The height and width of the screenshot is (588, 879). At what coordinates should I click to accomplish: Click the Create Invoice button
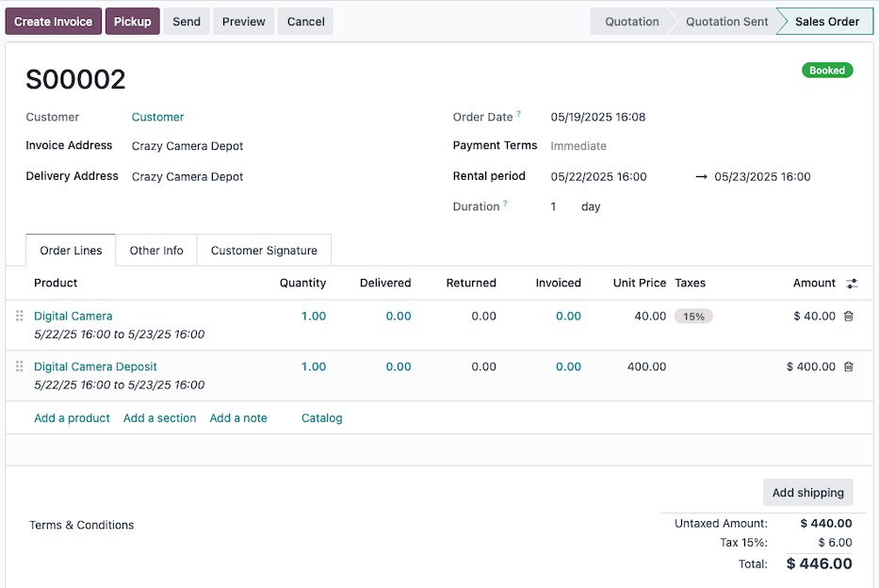click(x=53, y=22)
